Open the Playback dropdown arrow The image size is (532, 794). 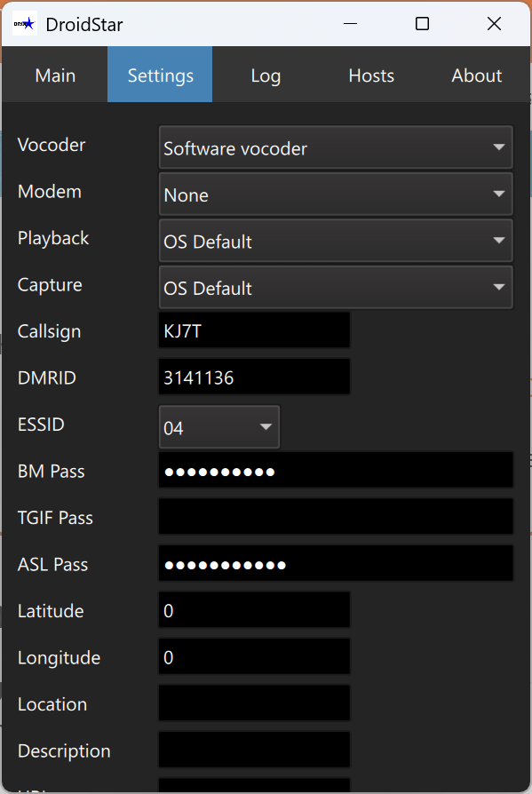498,241
